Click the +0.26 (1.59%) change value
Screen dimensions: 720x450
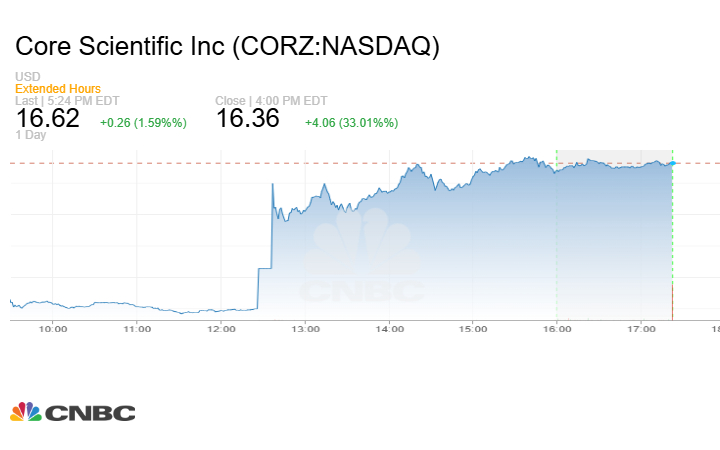pyautogui.click(x=143, y=123)
